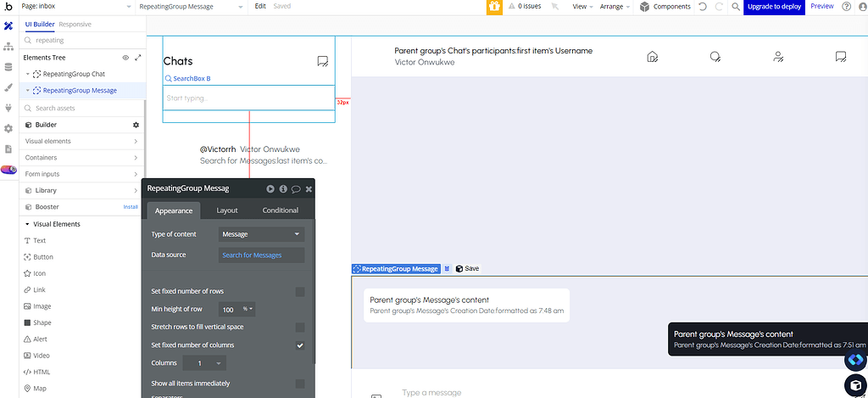Open the Components panel

[x=665, y=7]
